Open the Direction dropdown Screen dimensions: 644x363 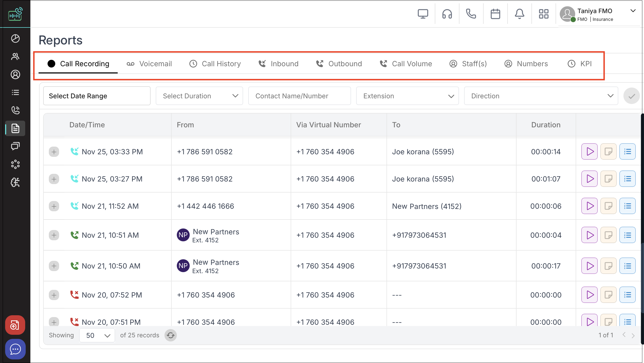(541, 96)
